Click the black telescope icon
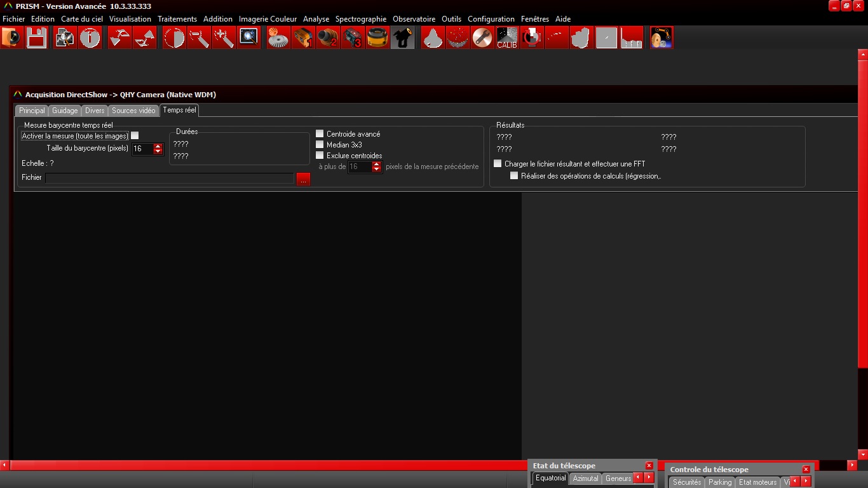Viewport: 868px width, 488px height. pos(402,38)
